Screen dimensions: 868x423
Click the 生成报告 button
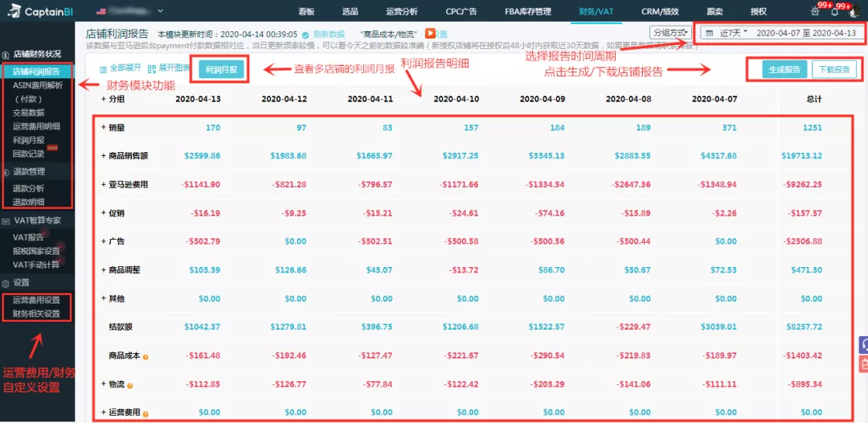coord(784,70)
